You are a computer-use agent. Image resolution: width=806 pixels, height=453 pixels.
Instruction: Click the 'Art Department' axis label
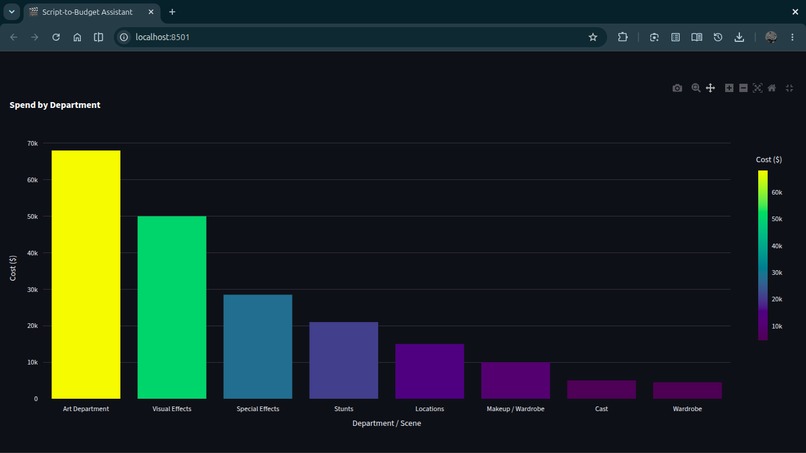(86, 409)
